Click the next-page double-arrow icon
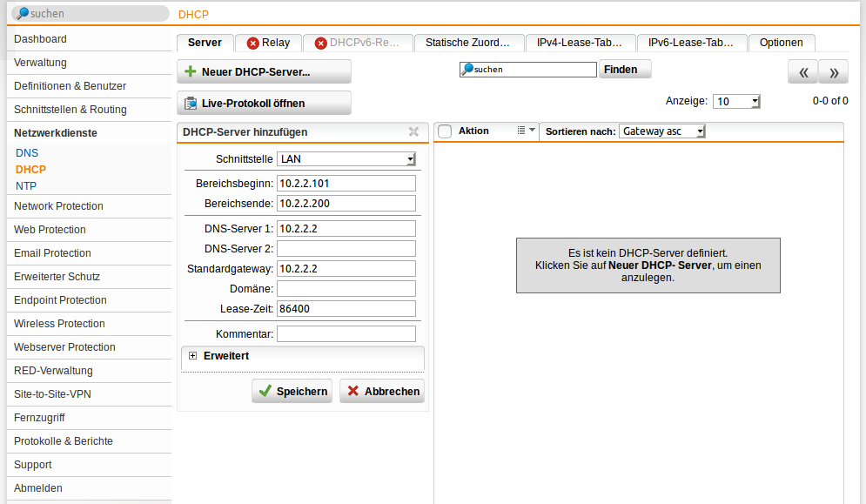 pyautogui.click(x=833, y=71)
